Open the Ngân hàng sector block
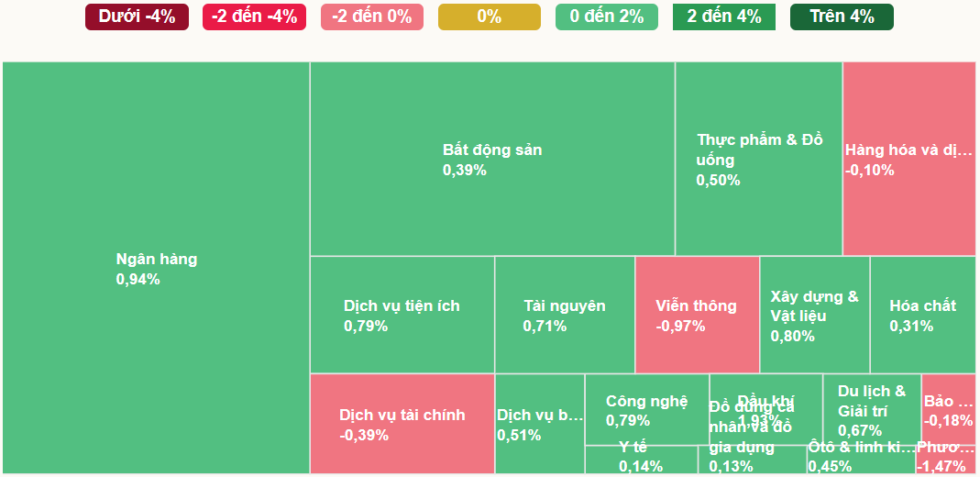Image resolution: width=980 pixels, height=477 pixels. click(156, 268)
